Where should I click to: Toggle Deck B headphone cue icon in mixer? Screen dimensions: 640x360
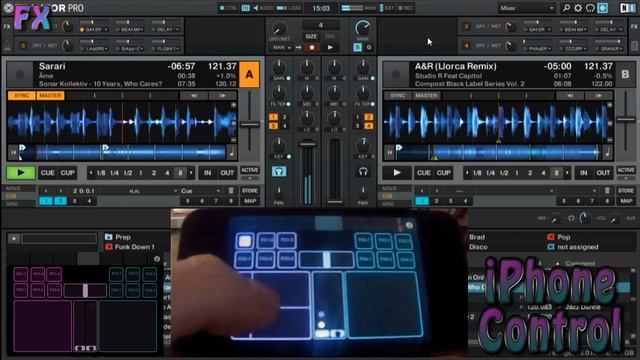pyautogui.click(x=363, y=171)
